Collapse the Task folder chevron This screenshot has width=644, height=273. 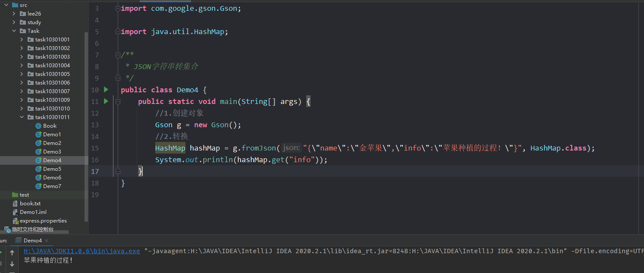coord(14,31)
